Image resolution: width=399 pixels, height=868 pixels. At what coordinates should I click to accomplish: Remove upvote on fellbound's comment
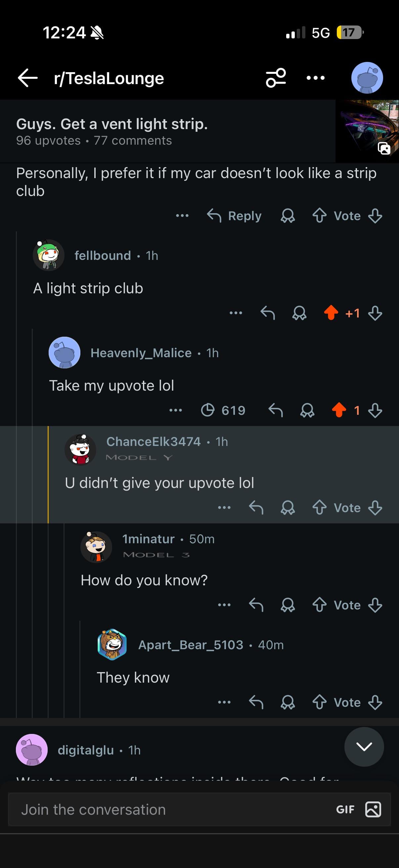331,313
